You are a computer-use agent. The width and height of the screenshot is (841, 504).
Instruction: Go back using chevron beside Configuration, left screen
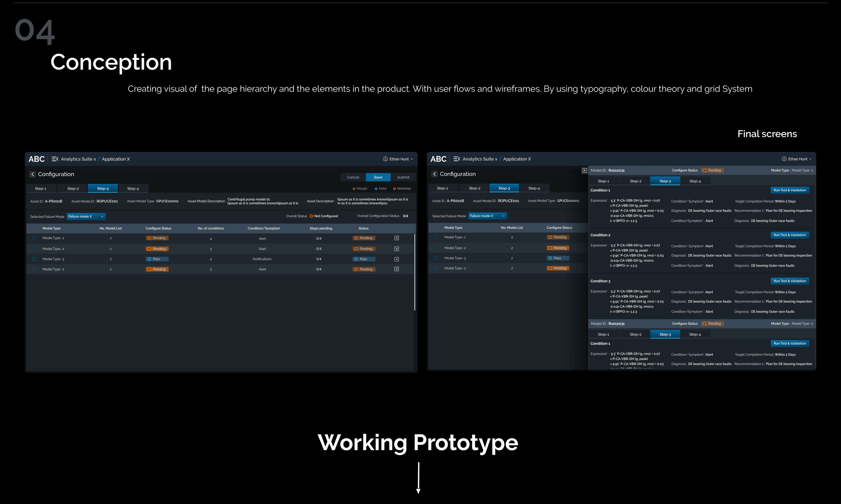(32, 174)
